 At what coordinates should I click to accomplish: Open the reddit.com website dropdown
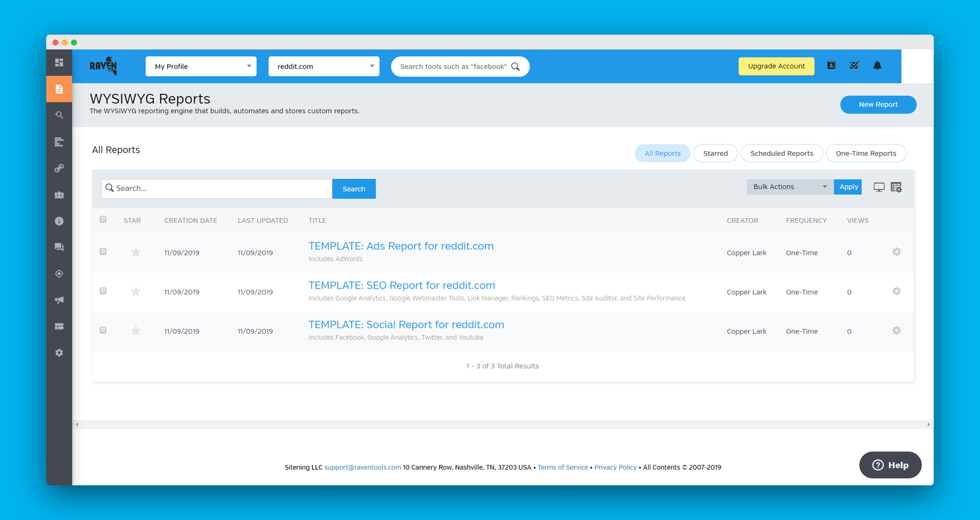click(324, 66)
